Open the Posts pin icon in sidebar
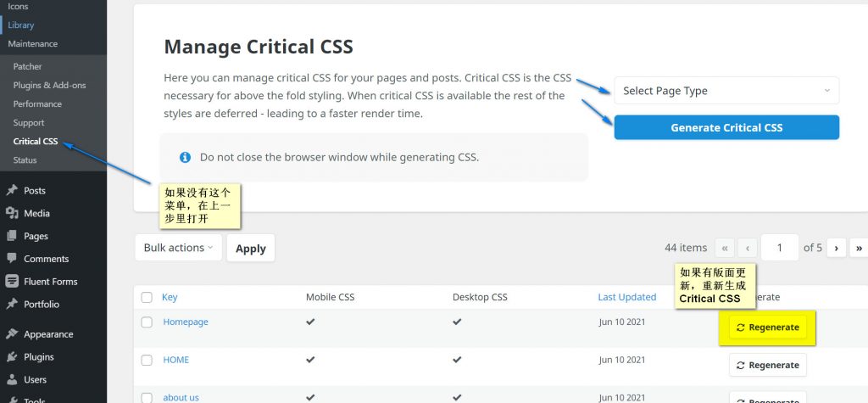Image resolution: width=868 pixels, height=403 pixels. pos(12,191)
